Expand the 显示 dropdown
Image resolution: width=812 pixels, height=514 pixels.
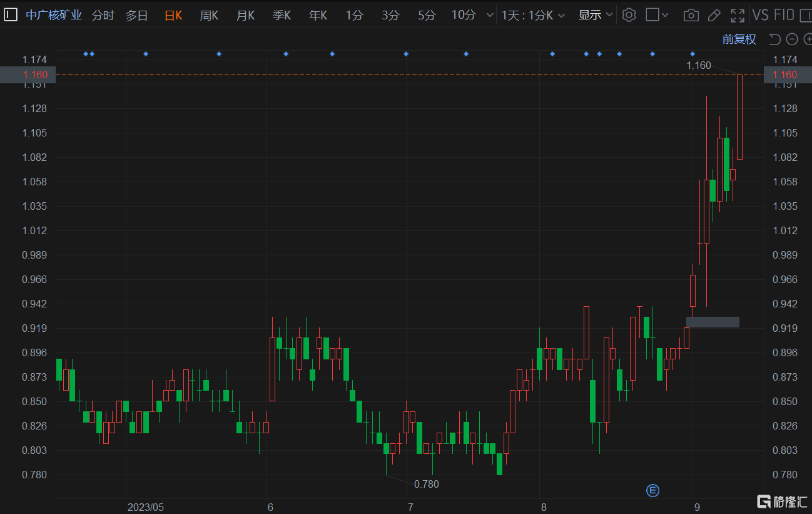click(595, 15)
